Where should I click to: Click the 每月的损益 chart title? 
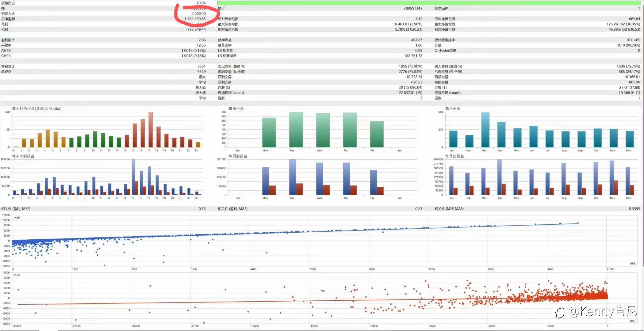click(x=454, y=156)
